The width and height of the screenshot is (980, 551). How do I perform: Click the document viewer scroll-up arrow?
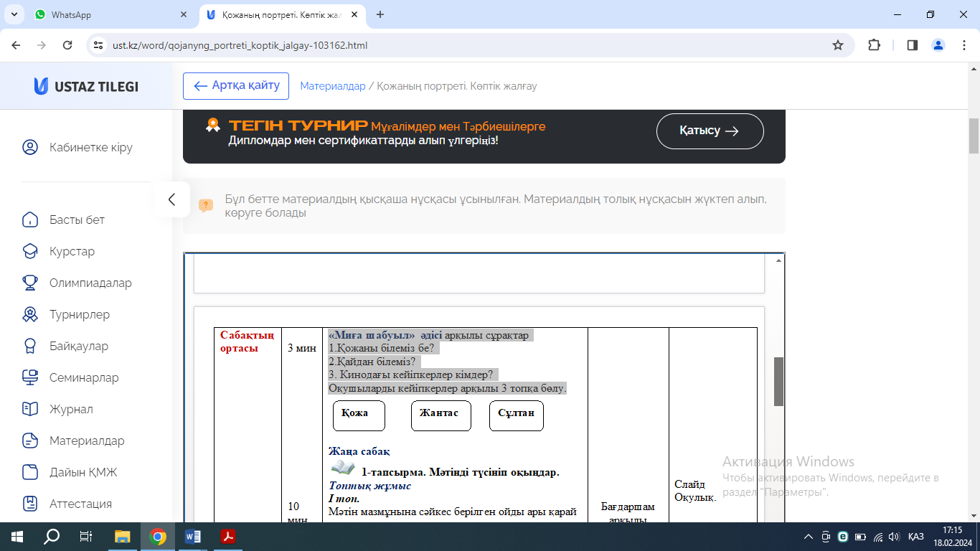pyautogui.click(x=778, y=260)
